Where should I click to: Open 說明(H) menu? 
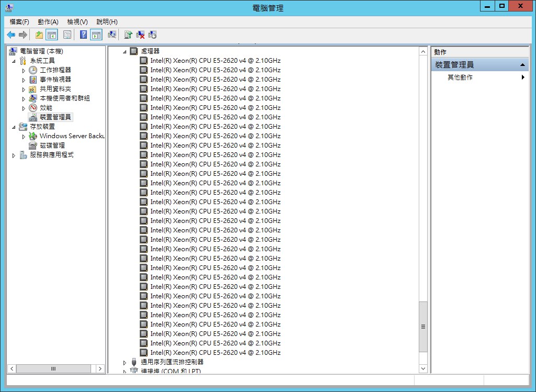point(107,22)
